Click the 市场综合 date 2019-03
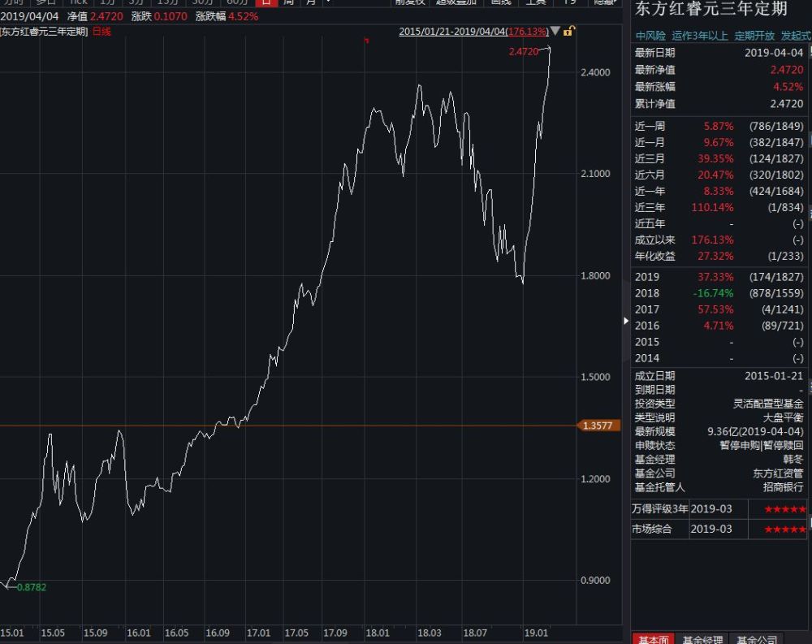The height and width of the screenshot is (644, 812). [x=711, y=529]
